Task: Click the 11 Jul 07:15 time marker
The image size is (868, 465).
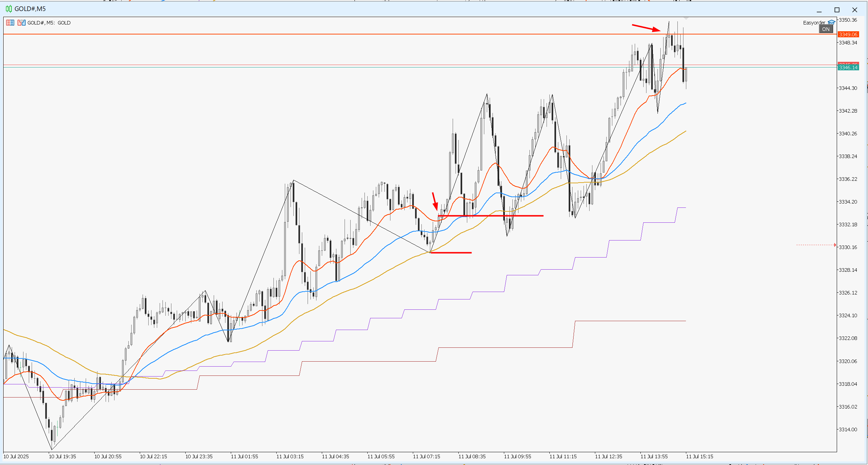Action: (426, 456)
